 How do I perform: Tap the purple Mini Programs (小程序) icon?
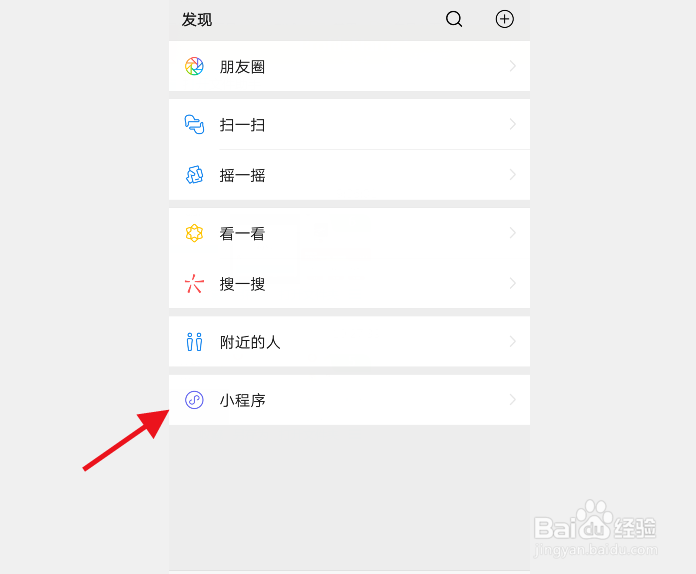(x=194, y=400)
